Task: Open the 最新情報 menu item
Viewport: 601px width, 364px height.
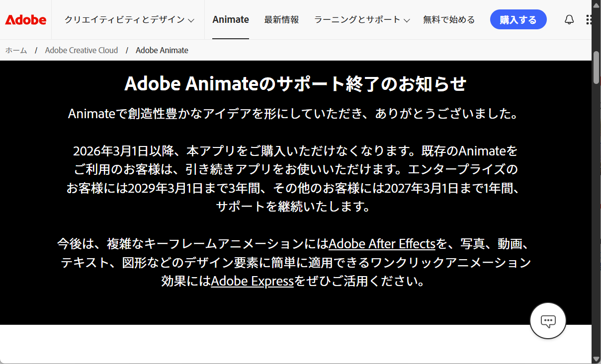Action: coord(282,20)
